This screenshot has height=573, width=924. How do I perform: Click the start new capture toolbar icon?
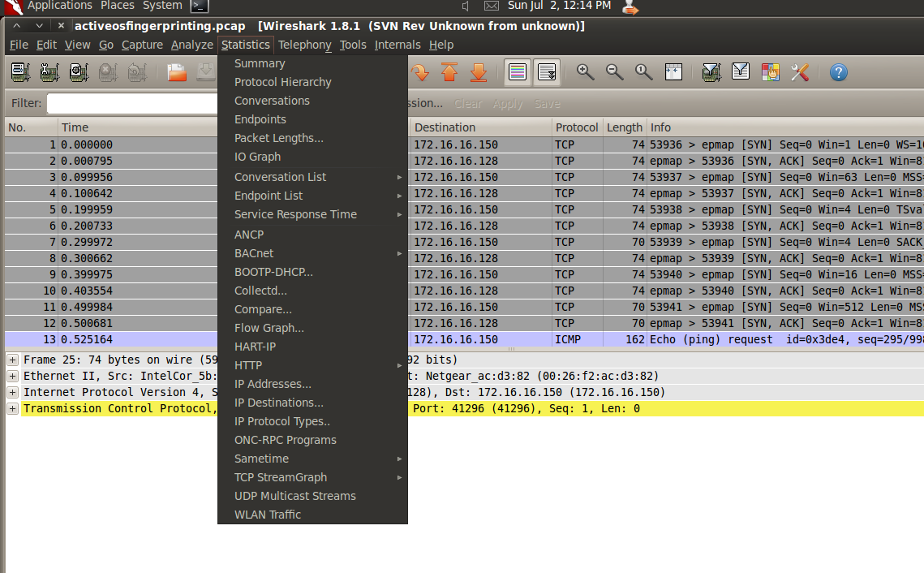click(x=79, y=72)
